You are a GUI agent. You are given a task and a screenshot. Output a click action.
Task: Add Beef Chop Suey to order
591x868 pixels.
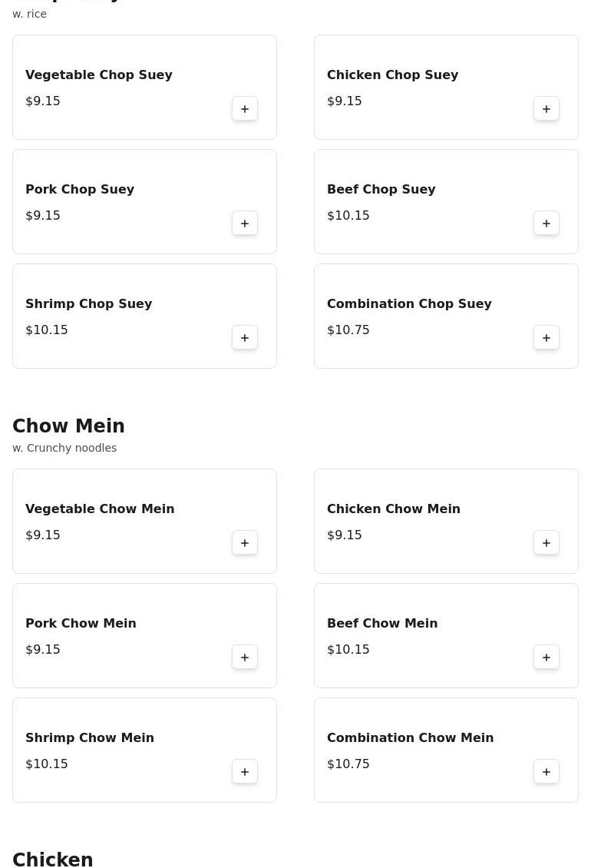pyautogui.click(x=546, y=224)
